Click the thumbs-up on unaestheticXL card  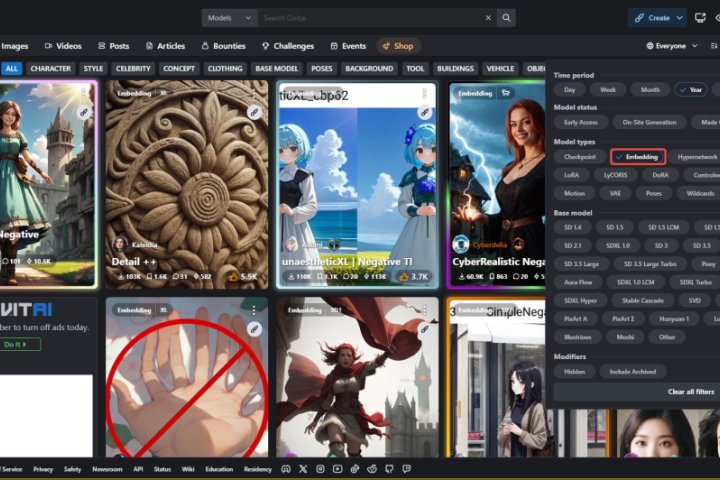406,276
